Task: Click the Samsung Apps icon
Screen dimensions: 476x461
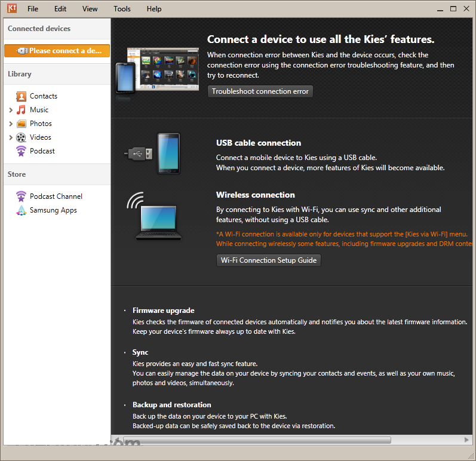Action: (22, 210)
